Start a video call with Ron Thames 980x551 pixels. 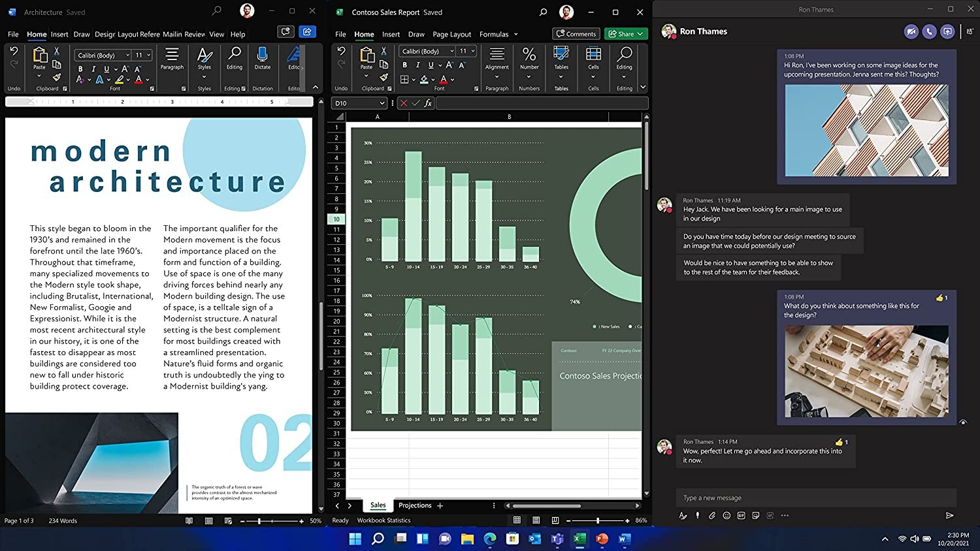911,31
